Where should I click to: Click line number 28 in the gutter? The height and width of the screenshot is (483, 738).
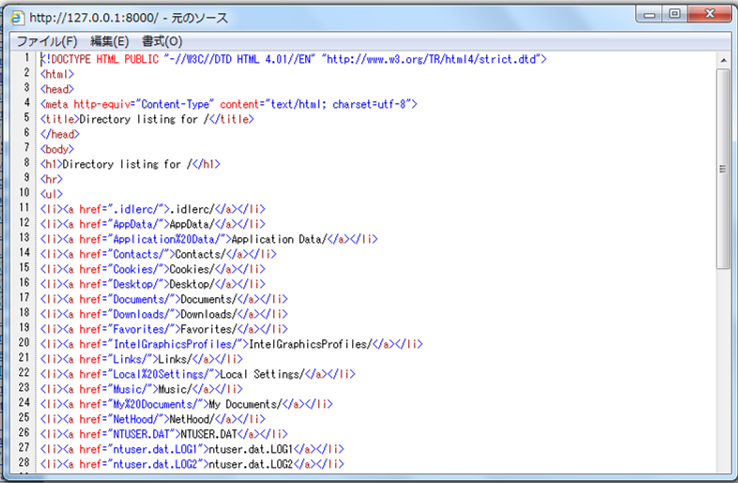(x=24, y=463)
